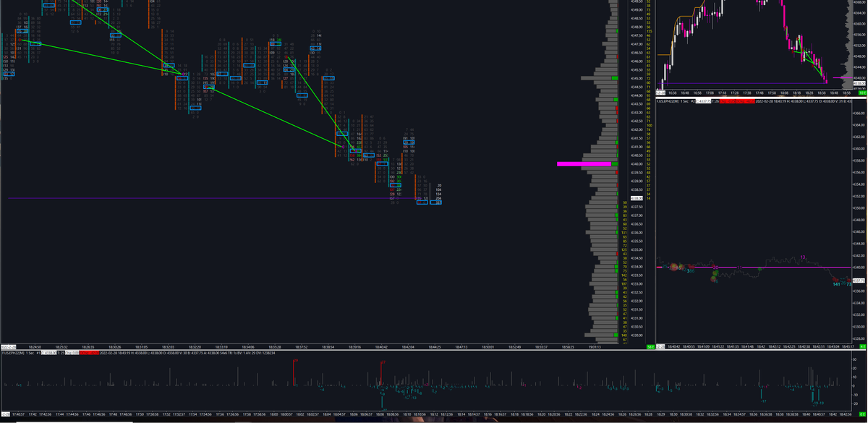The image size is (868, 423).
Task: Click the magenta 13 marker on the right tick chart
Action: point(803,257)
